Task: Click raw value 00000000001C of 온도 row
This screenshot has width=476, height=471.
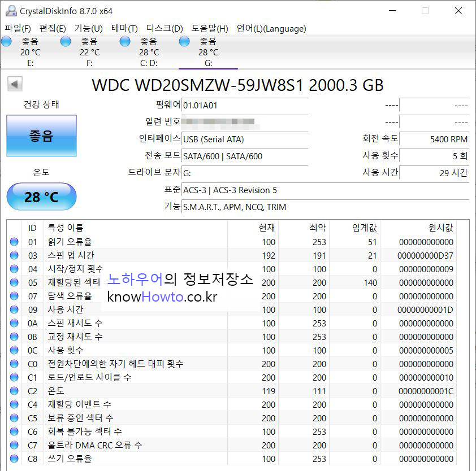Action: tap(426, 391)
